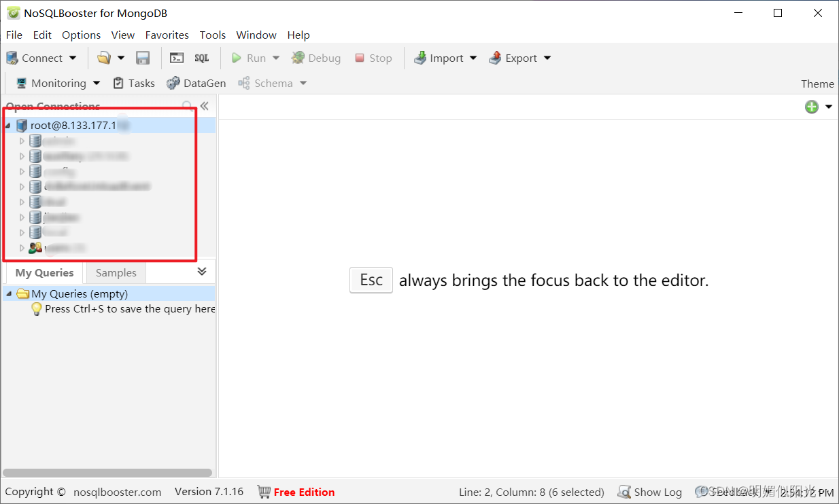Image resolution: width=839 pixels, height=504 pixels.
Task: Expand the users node with people icon
Action: pyautogui.click(x=22, y=248)
